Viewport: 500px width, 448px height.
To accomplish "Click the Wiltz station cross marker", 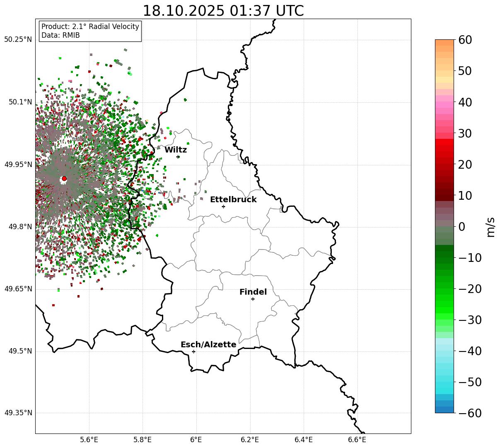I will tap(178, 157).
